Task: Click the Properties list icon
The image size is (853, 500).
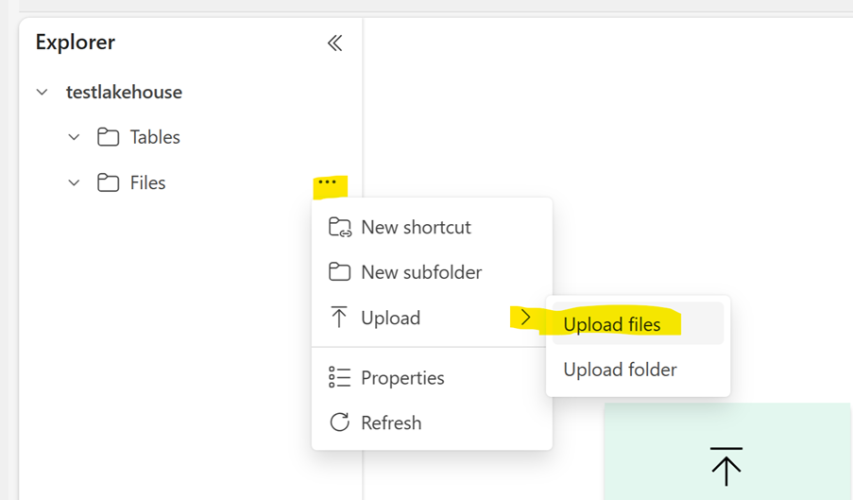Action: point(340,378)
